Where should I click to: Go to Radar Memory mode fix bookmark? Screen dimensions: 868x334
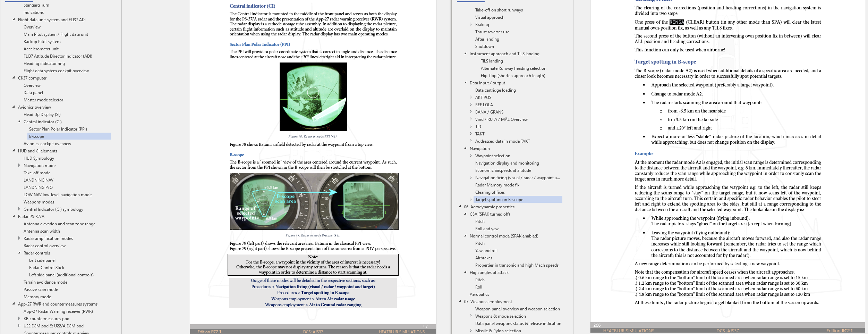click(x=497, y=185)
